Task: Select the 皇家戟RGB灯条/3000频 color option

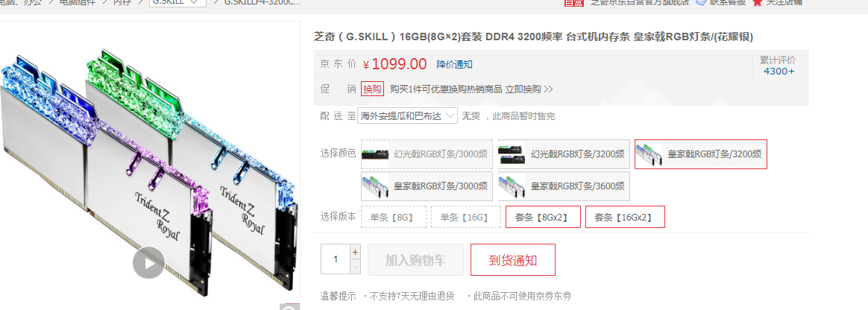Action: coord(427,186)
